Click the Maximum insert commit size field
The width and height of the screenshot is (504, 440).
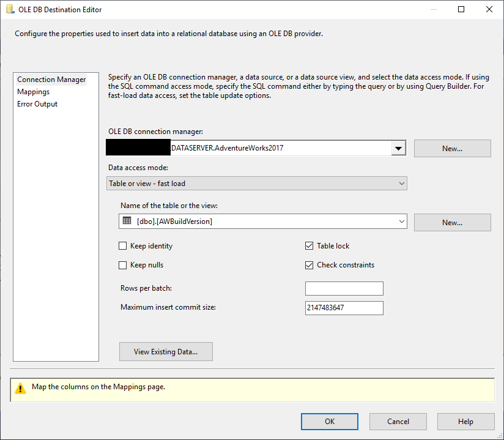click(x=344, y=308)
